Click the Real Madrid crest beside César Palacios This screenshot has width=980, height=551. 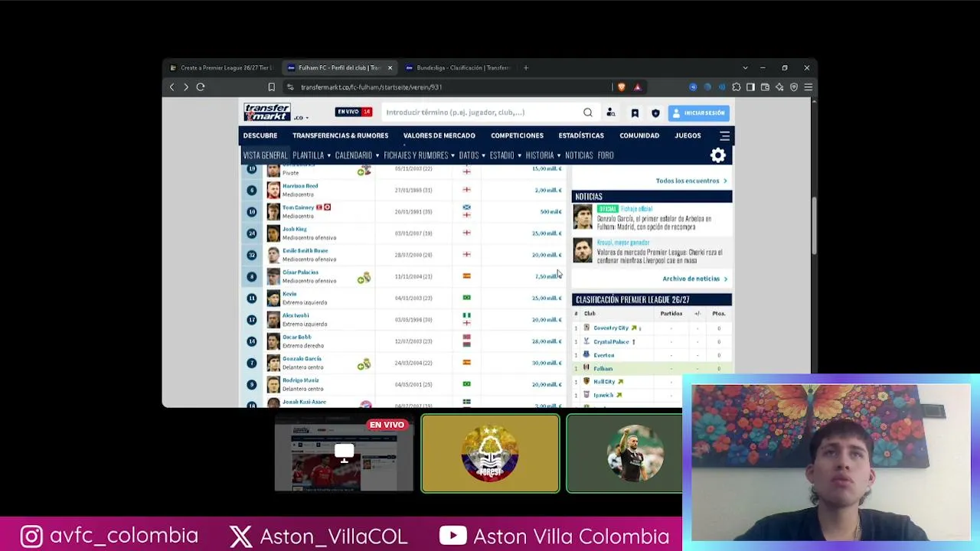365,276
